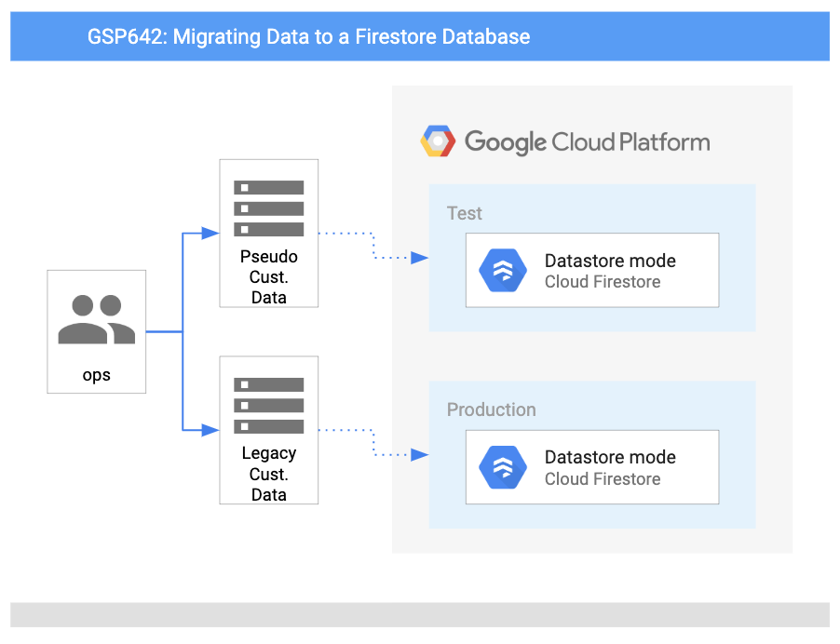
Task: Click the "Pseudo Cust. Data" label
Action: (x=269, y=276)
